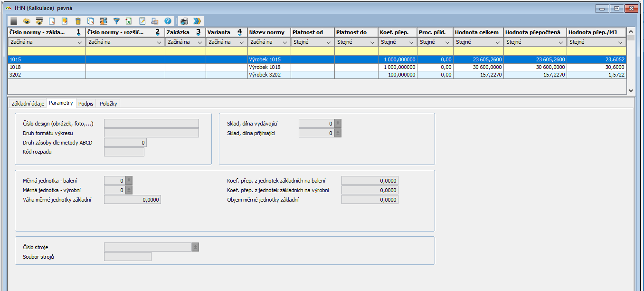This screenshot has width=644, height=291.
Task: Click the printer icon in toolbar
Action: 184,21
